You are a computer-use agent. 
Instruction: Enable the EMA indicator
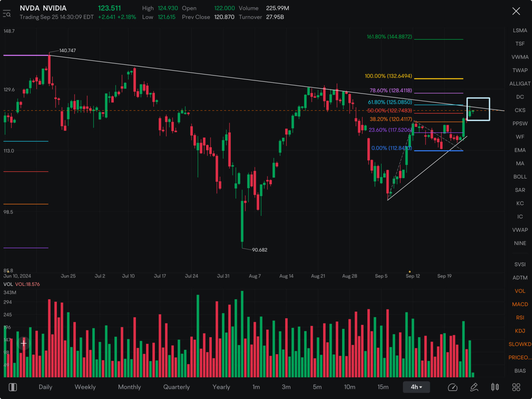pyautogui.click(x=520, y=150)
